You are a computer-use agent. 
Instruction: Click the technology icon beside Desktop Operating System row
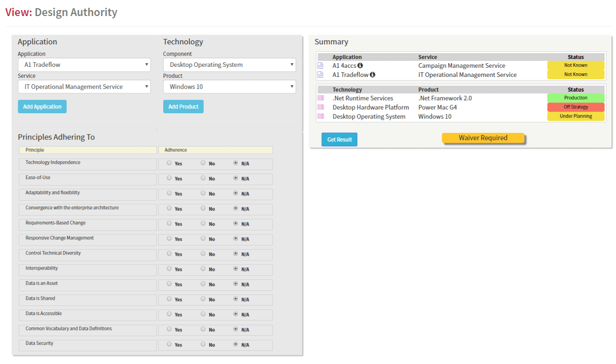[321, 116]
